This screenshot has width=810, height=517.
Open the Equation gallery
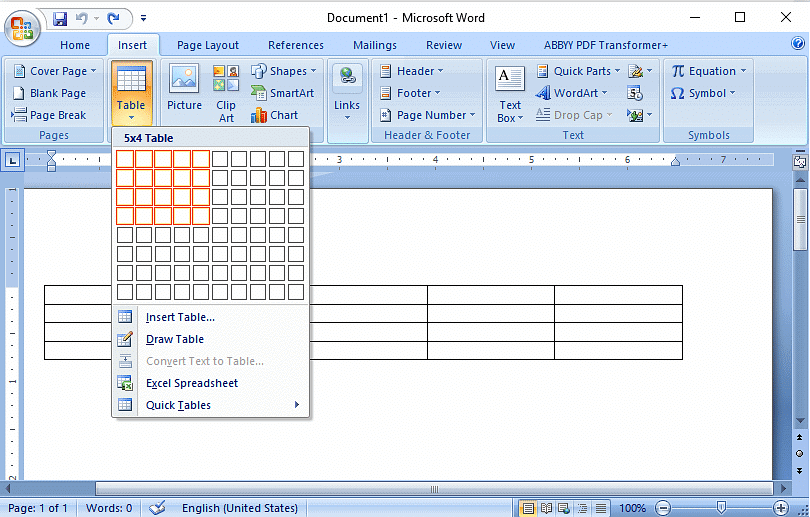709,71
